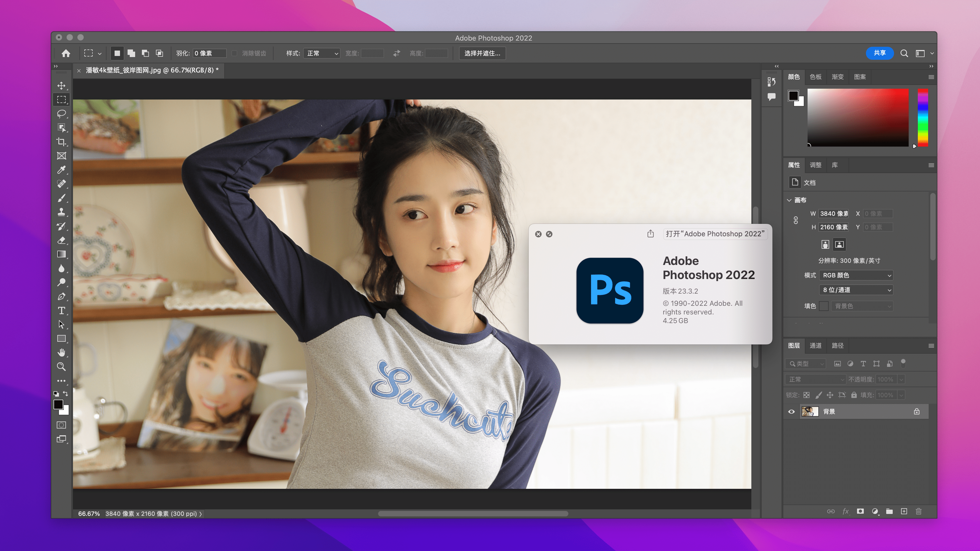Screen dimensions: 980x551
Task: Activate the Zoom tool
Action: tap(61, 366)
